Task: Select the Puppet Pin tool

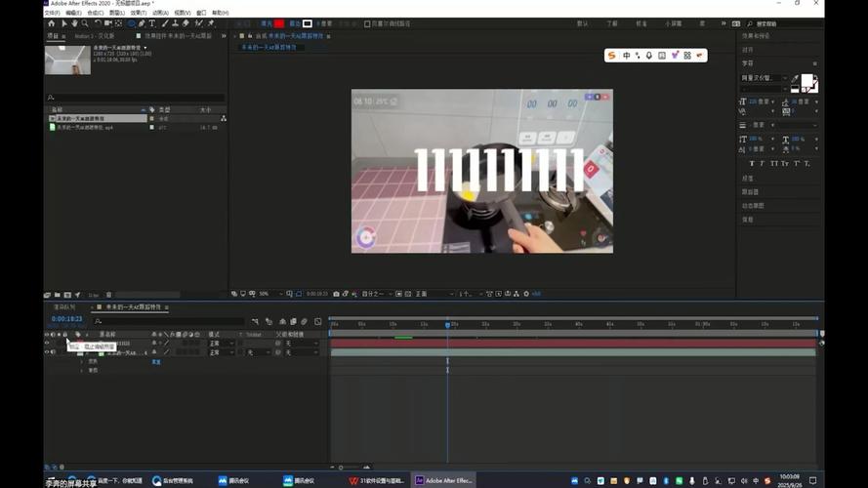Action: [x=211, y=23]
